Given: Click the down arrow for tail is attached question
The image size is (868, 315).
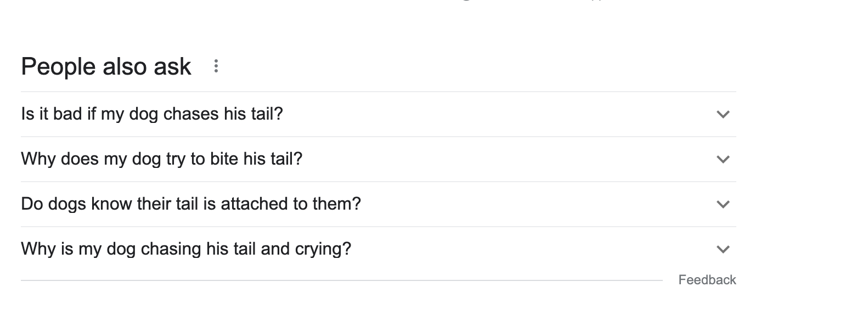Looking at the screenshot, I should coord(723,204).
